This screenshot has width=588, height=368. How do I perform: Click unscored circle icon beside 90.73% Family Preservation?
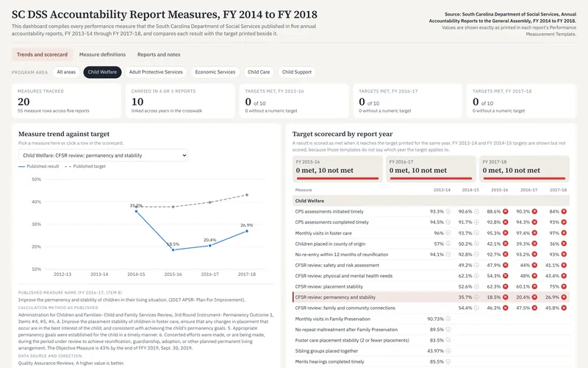tap(448, 319)
